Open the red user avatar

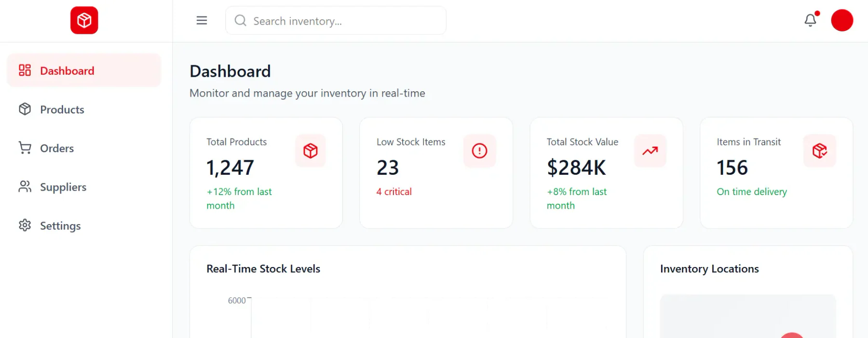842,20
